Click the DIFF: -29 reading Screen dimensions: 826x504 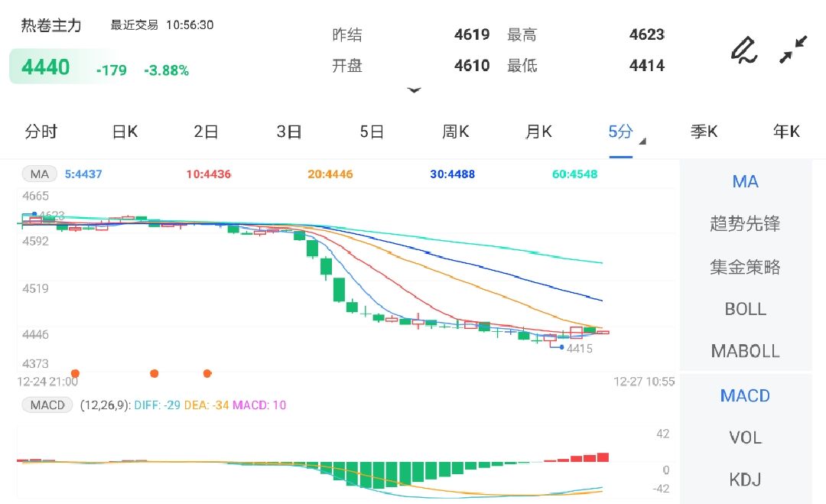(157, 405)
